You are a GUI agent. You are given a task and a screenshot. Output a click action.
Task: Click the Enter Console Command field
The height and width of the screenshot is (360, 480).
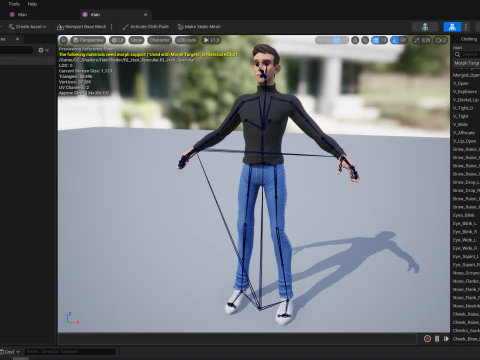70,351
